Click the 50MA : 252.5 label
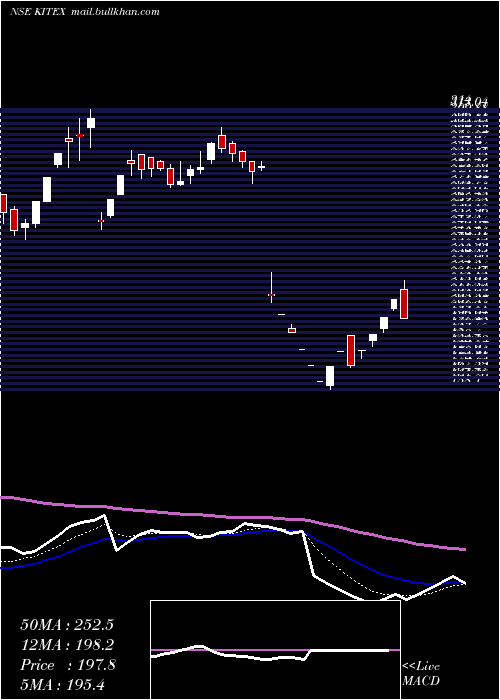 [x=67, y=625]
